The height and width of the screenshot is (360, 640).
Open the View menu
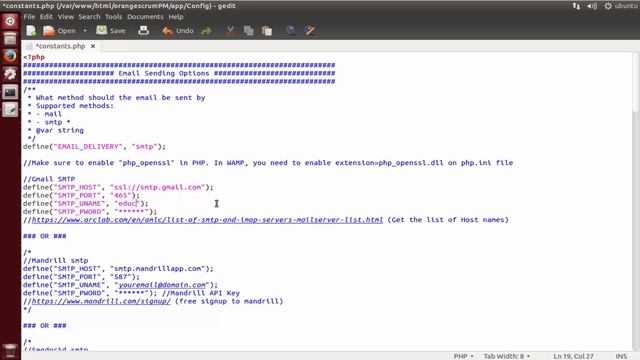pos(65,17)
